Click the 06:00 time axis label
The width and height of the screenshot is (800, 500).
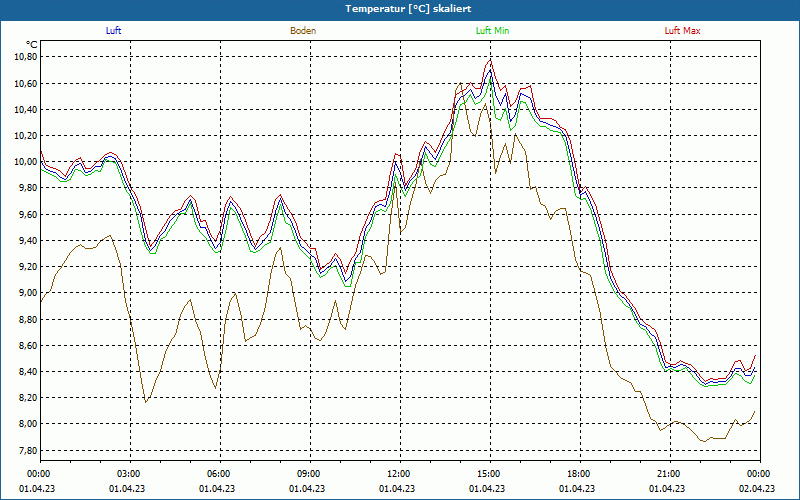218,474
